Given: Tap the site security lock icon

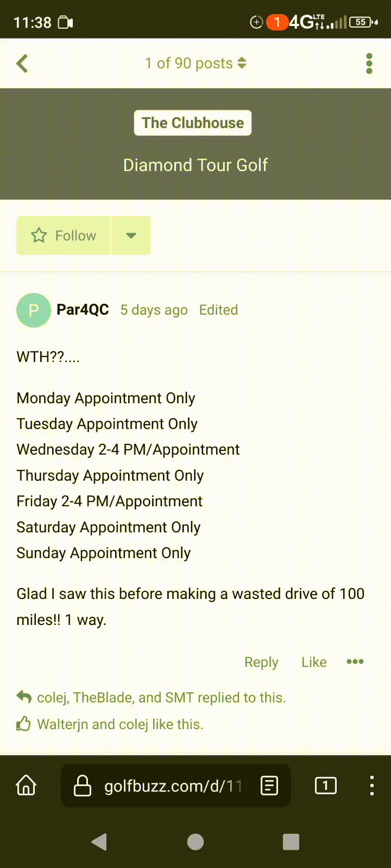Looking at the screenshot, I should [x=83, y=785].
